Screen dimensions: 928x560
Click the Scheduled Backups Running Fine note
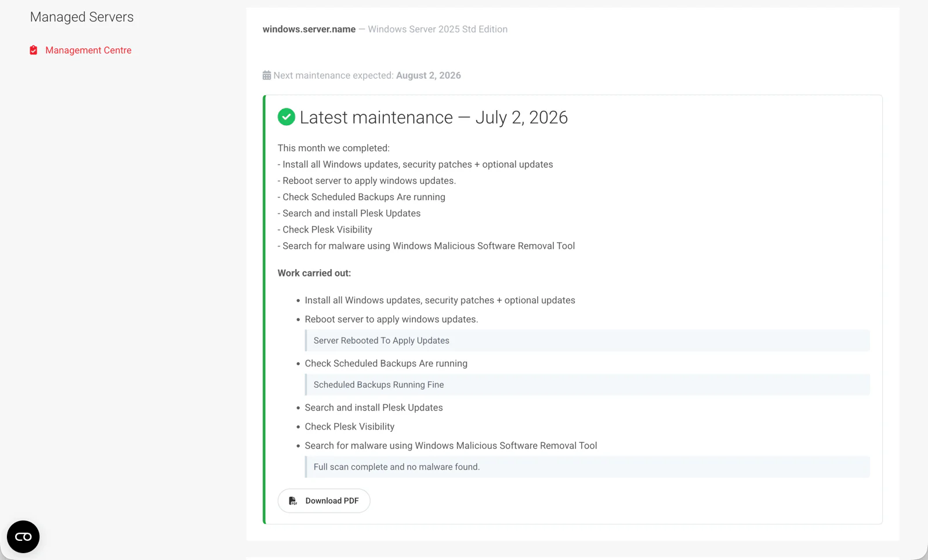pos(587,384)
